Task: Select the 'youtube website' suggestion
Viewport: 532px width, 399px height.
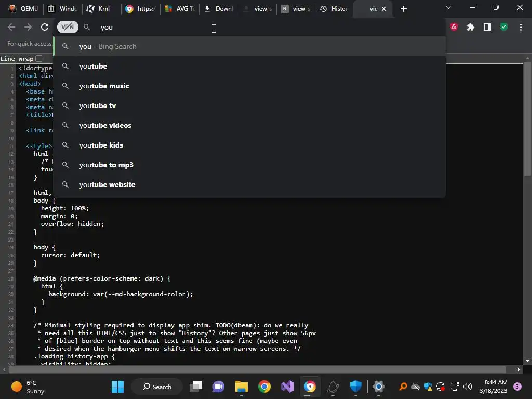Action: coord(249,184)
